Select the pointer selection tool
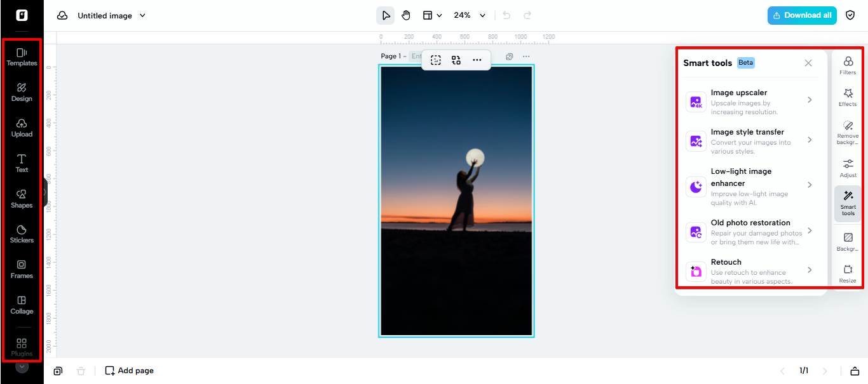The height and width of the screenshot is (384, 868). tap(385, 15)
